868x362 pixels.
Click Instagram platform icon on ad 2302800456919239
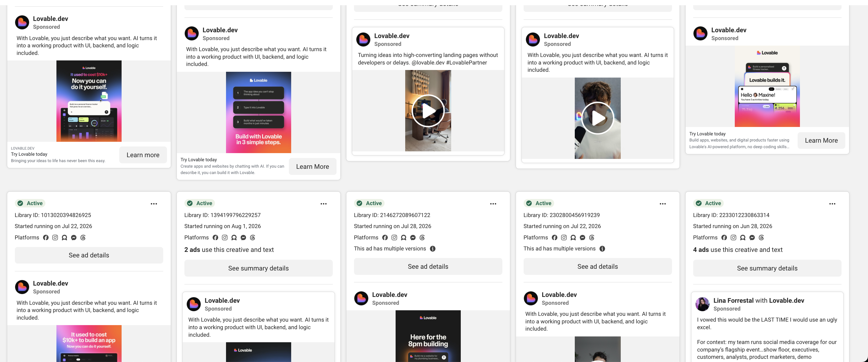click(564, 238)
